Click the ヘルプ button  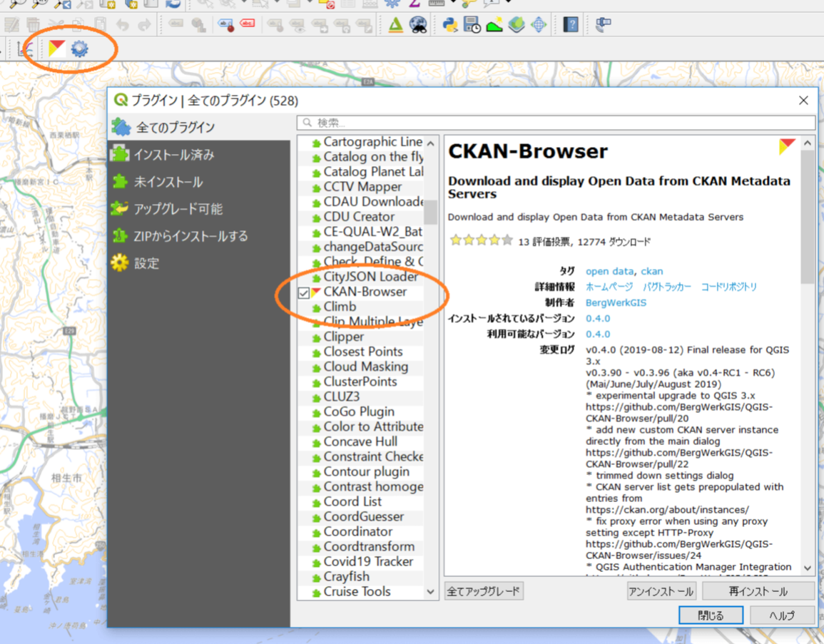(x=782, y=615)
